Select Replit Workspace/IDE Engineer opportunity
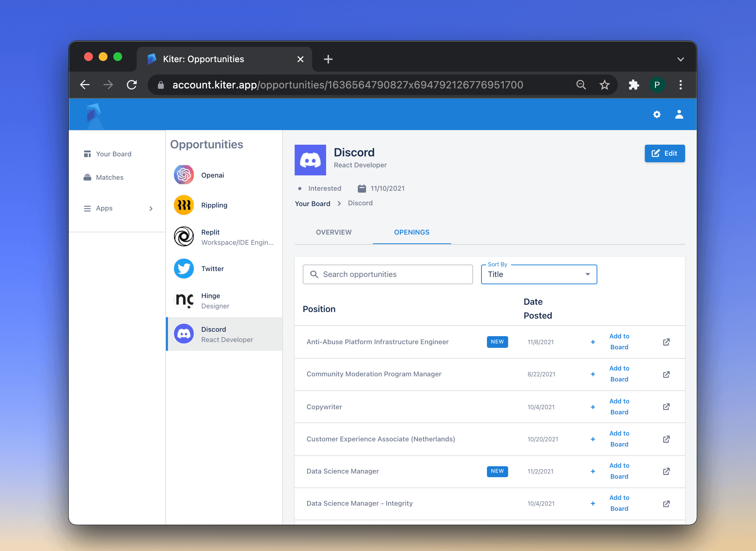 (224, 237)
